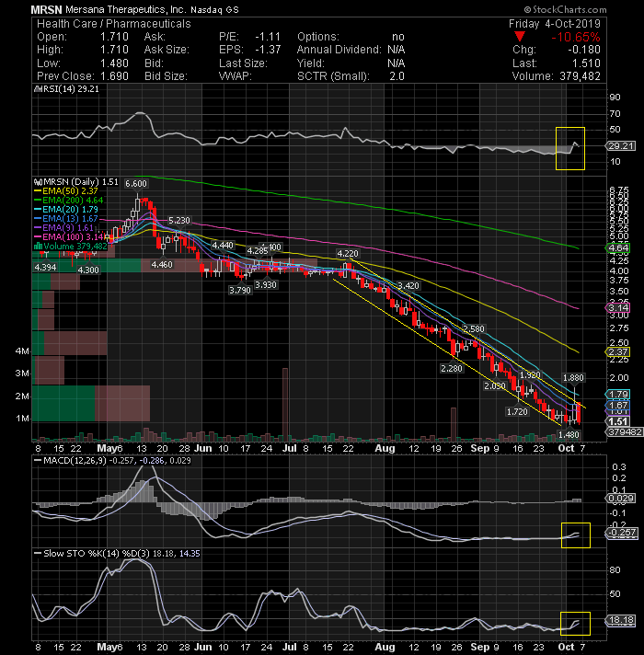The image size is (644, 655).
Task: Select the Mersana Therapeutics, Inc. company name
Action: [x=126, y=9]
